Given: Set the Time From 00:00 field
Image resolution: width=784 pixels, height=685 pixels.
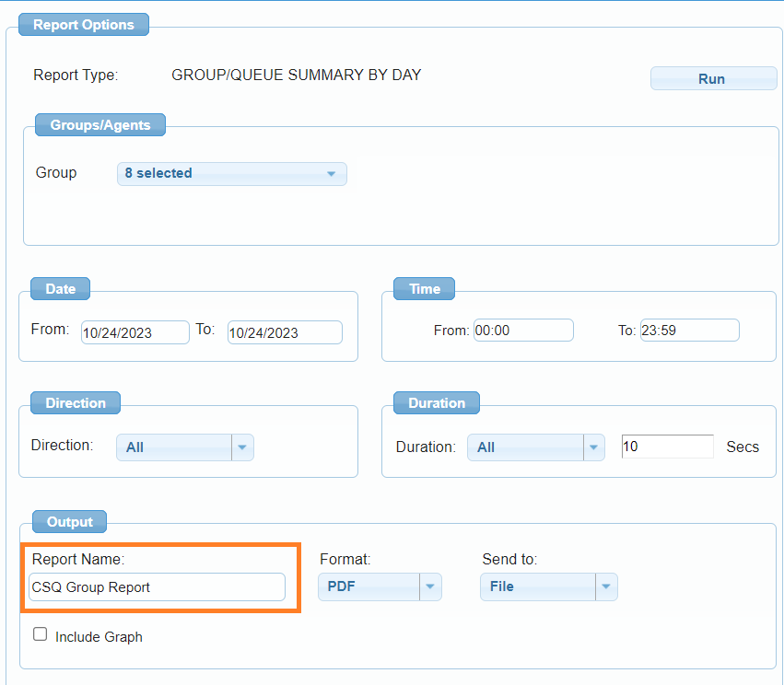Looking at the screenshot, I should (x=523, y=331).
